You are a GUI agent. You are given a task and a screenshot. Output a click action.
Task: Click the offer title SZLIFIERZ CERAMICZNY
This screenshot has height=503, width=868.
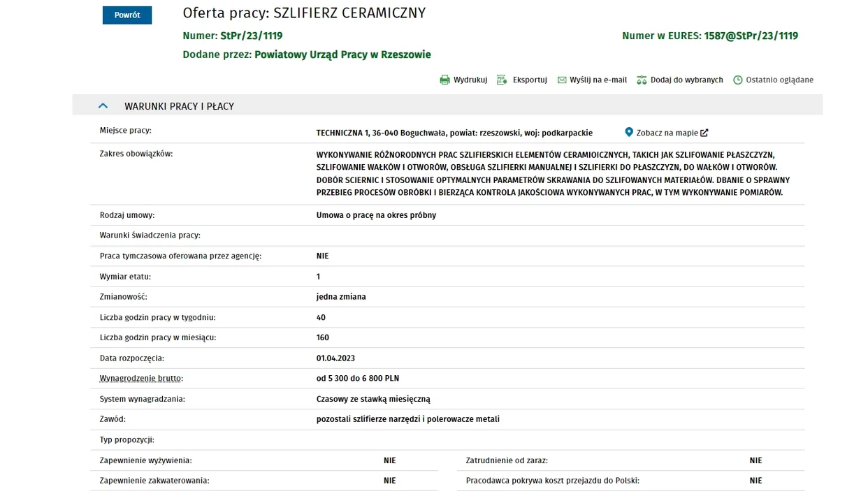[x=349, y=13]
